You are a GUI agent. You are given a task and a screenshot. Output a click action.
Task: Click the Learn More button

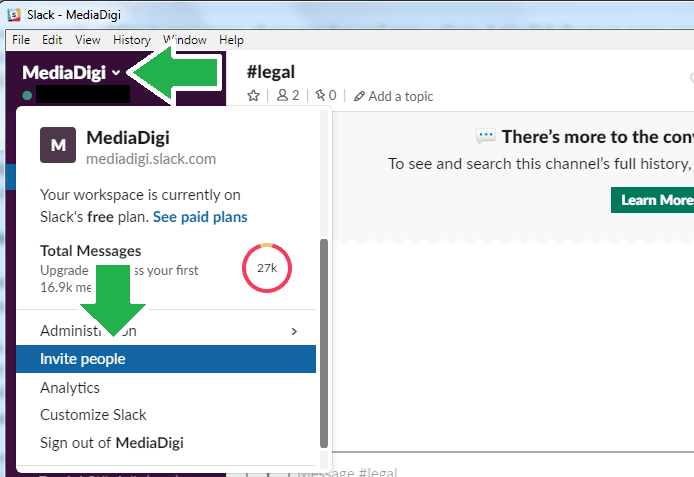(x=652, y=200)
